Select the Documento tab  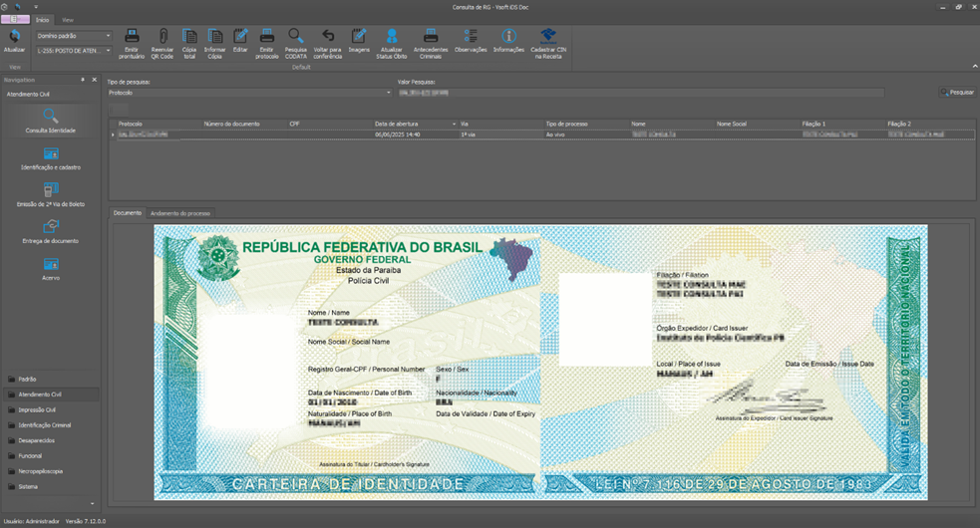click(x=128, y=213)
